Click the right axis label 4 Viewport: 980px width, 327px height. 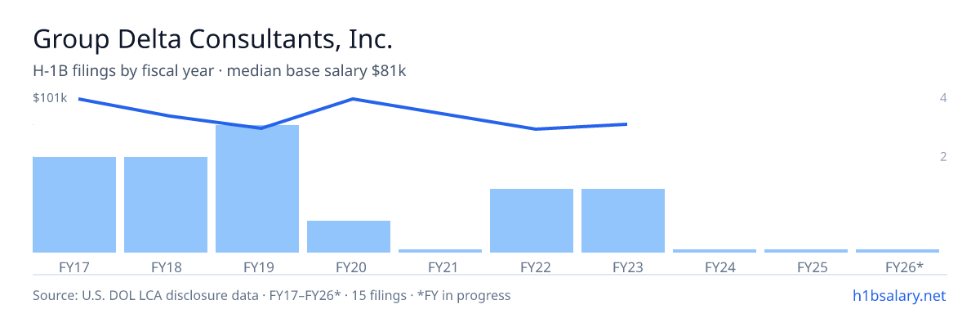coord(943,98)
